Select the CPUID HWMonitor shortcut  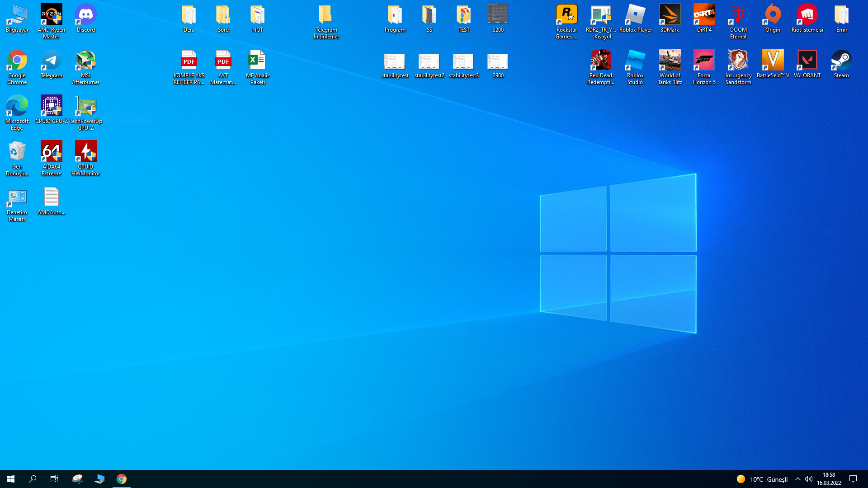pyautogui.click(x=86, y=159)
